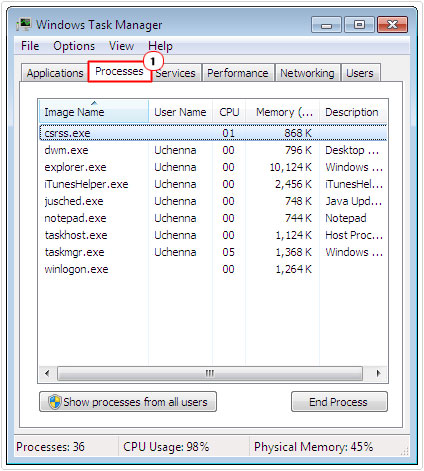Click the CPU Usage: 98% status entry

pos(166,446)
